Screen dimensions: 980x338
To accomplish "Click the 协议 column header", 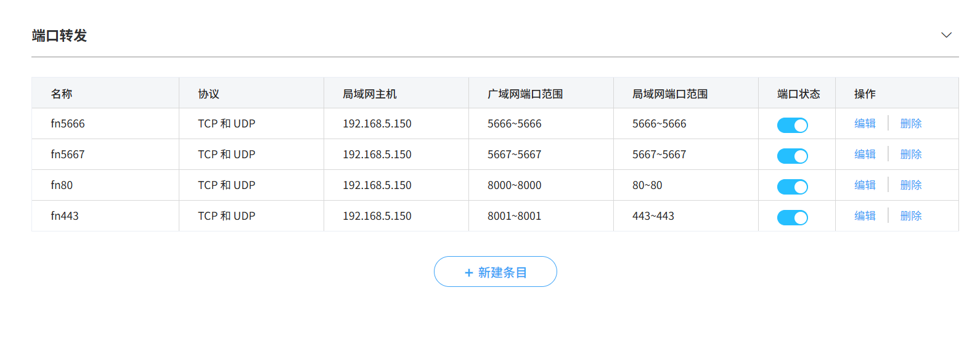I will (208, 94).
